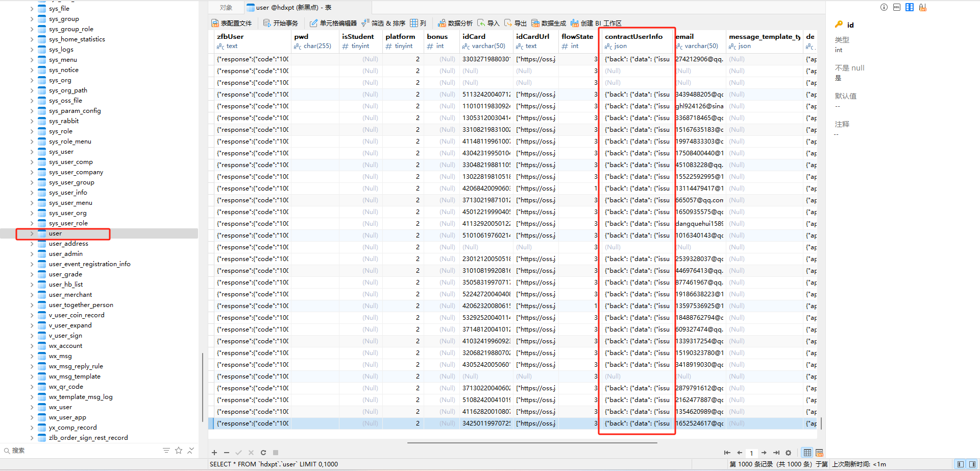Select the email cell ghl924126@sina
This screenshot has height=471, width=980.
click(699, 106)
